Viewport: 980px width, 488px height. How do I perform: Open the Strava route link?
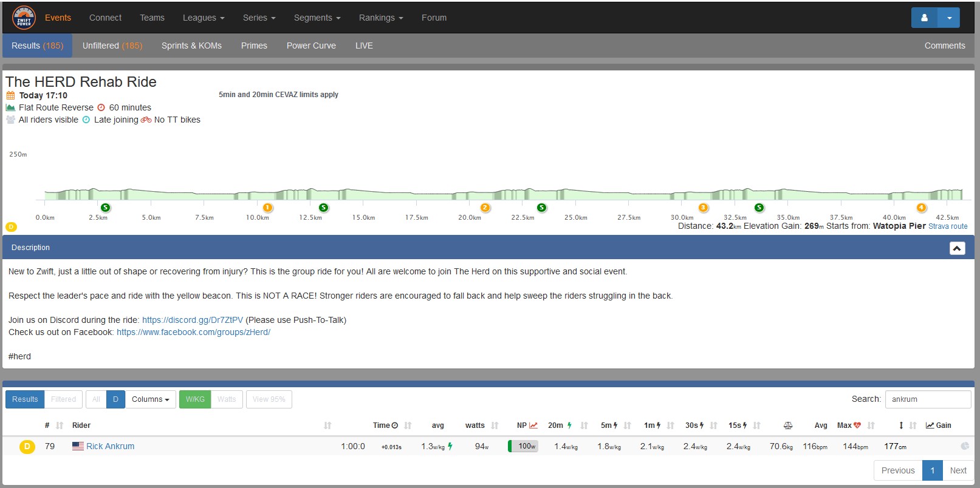tap(948, 226)
